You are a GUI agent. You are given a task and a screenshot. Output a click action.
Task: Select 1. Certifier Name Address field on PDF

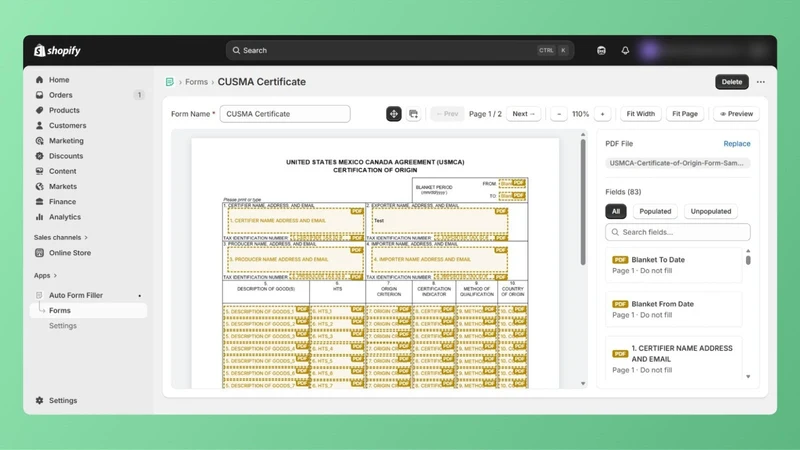295,221
